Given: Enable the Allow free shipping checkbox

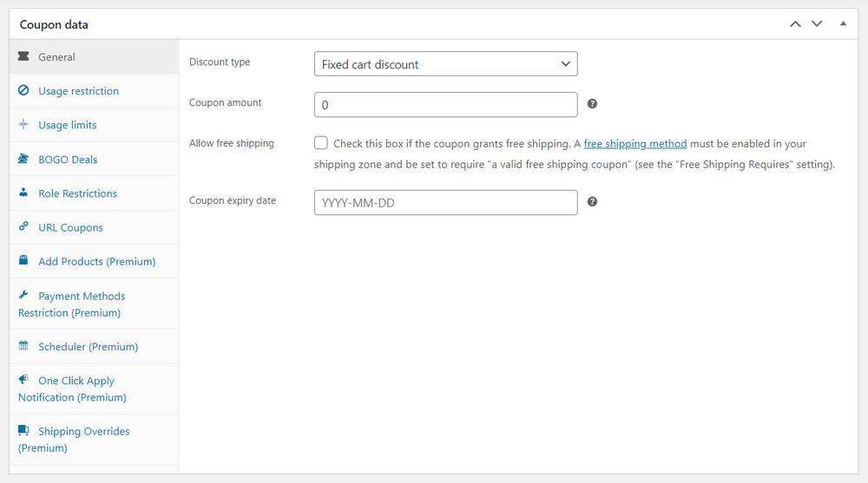Looking at the screenshot, I should 321,143.
